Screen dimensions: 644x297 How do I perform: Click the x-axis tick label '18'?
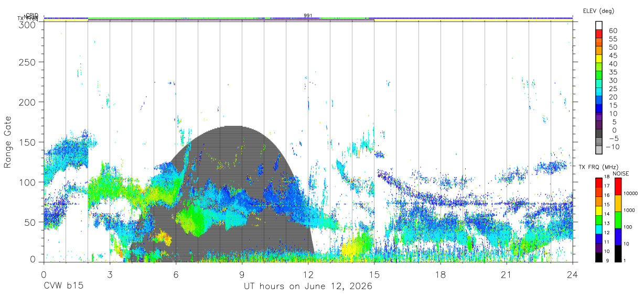440,274
